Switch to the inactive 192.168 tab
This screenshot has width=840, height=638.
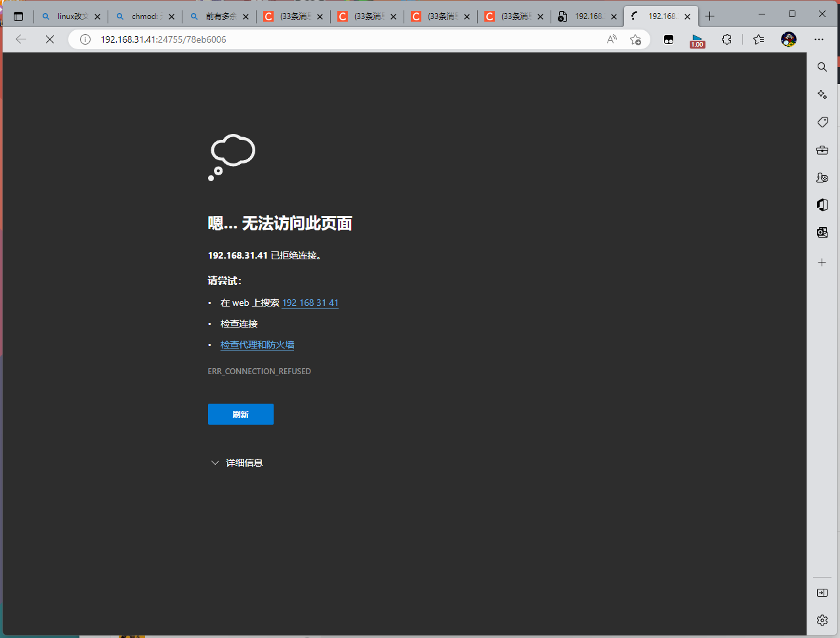point(587,16)
